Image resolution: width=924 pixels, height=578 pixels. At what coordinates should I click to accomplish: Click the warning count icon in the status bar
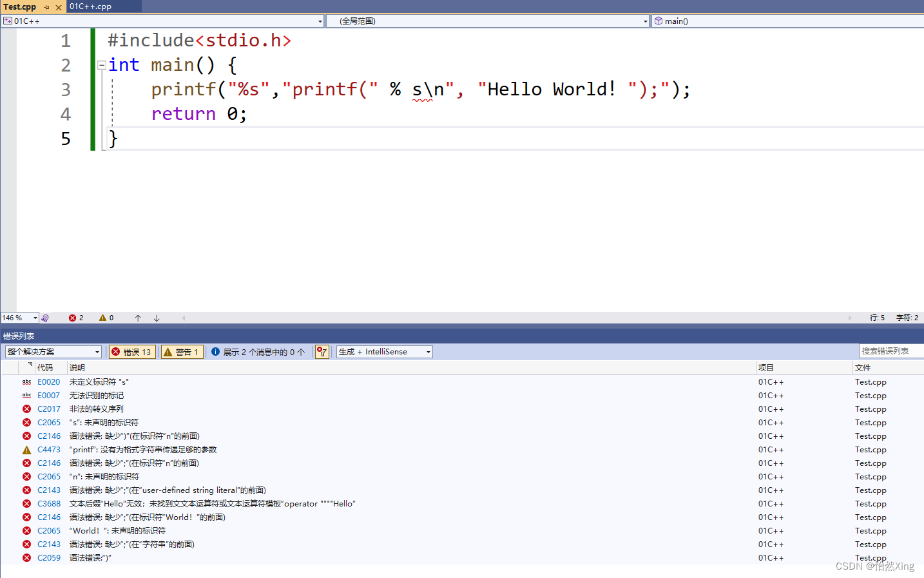tap(103, 318)
